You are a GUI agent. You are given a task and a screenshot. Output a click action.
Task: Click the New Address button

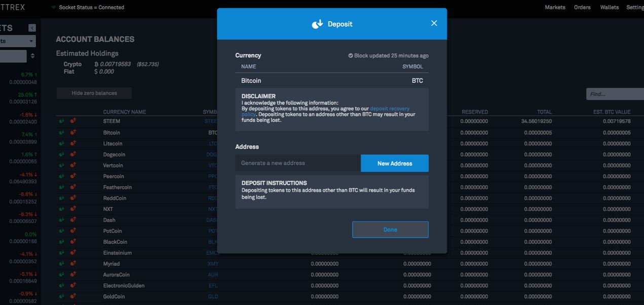tap(395, 163)
